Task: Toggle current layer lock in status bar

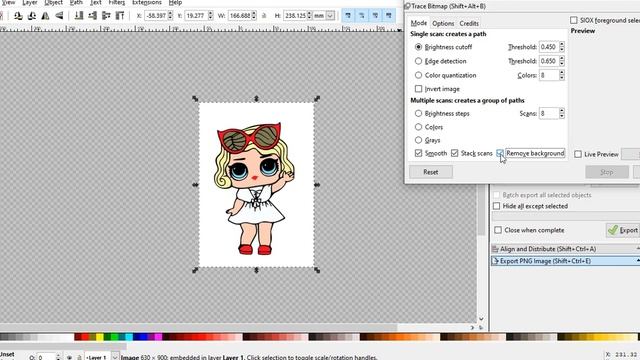Action: 79,357
